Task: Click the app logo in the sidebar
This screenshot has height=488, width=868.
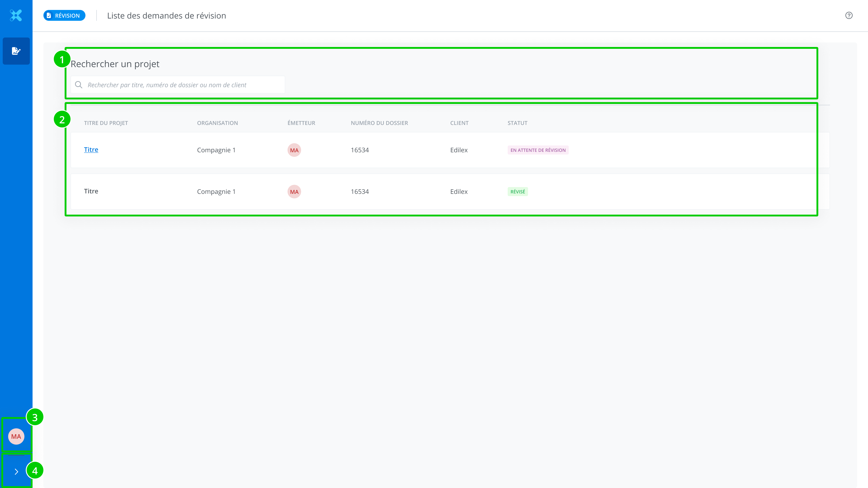Action: (x=16, y=16)
